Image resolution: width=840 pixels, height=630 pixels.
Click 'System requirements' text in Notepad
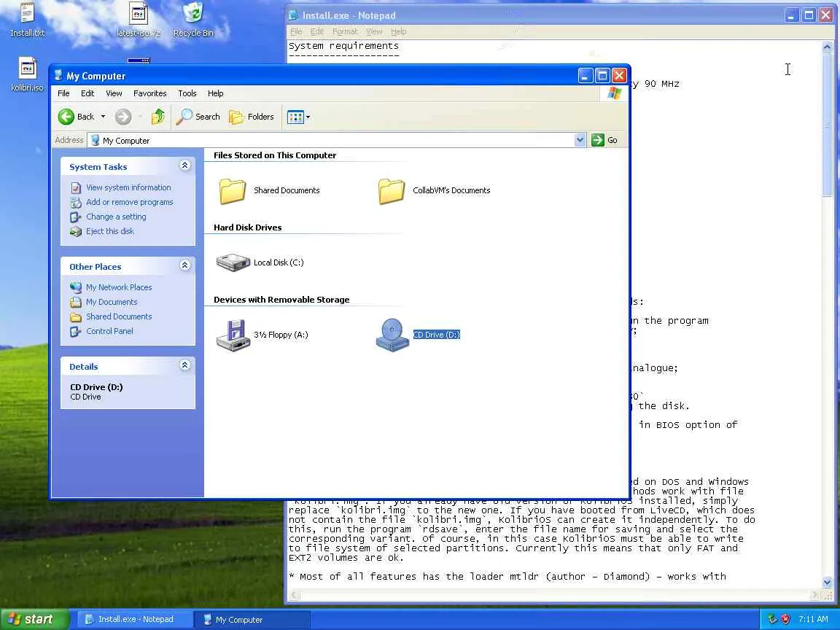[x=343, y=46]
